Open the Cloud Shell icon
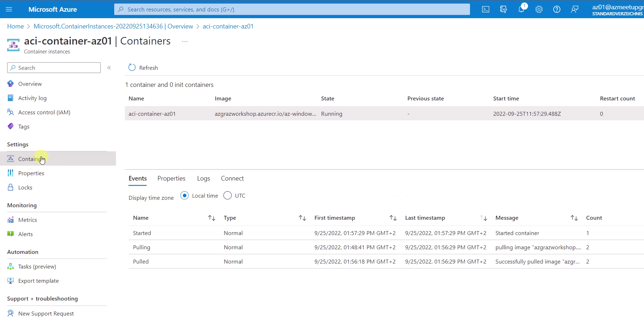Screen dimensions: 644x318 tap(486, 9)
